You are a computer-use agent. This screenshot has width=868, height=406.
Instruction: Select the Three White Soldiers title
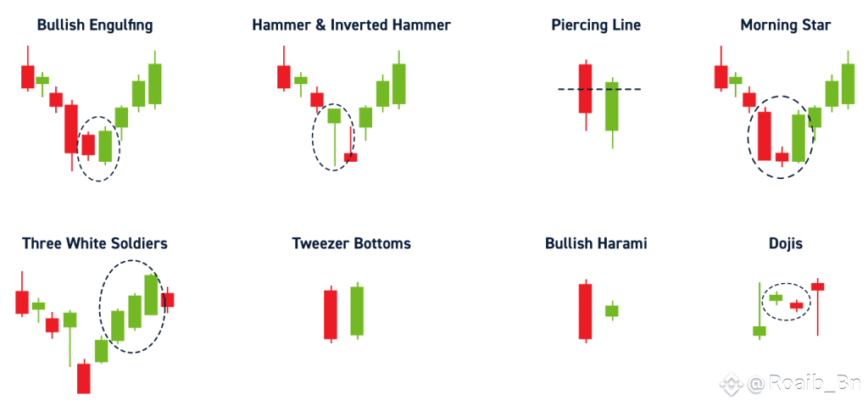pyautogui.click(x=95, y=244)
